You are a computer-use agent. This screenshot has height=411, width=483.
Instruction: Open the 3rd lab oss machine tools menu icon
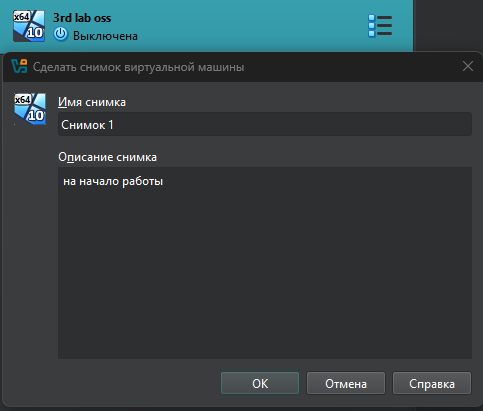[380, 26]
